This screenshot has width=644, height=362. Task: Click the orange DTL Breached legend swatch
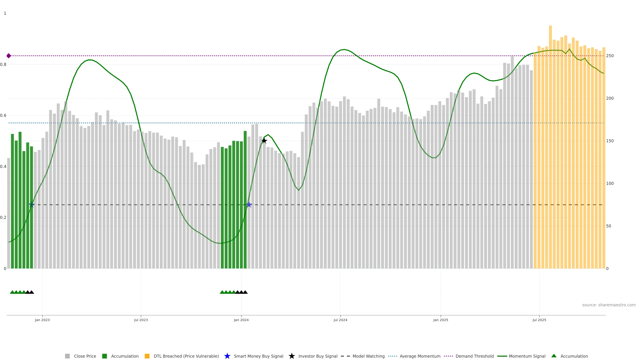(147, 356)
